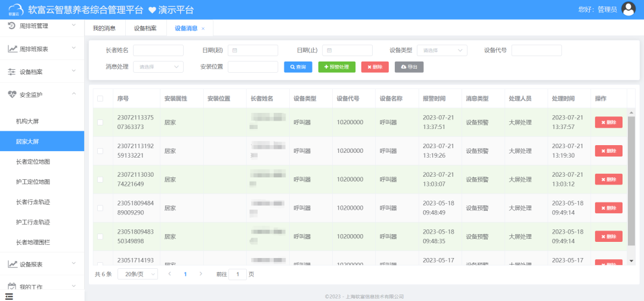The image size is (644, 301).
Task: Check the row 2307211337507363373
Action: point(100,122)
